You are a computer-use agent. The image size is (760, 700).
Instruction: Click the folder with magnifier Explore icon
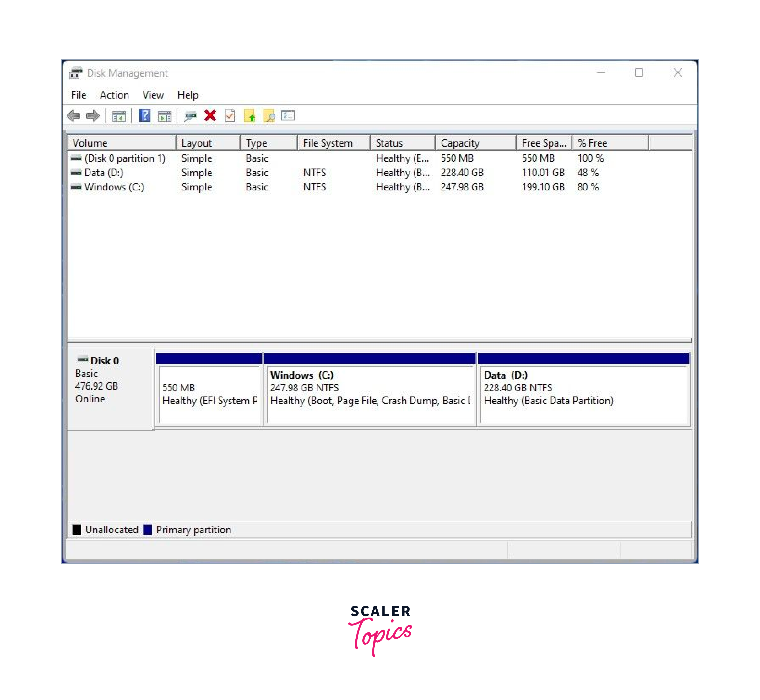click(x=269, y=116)
